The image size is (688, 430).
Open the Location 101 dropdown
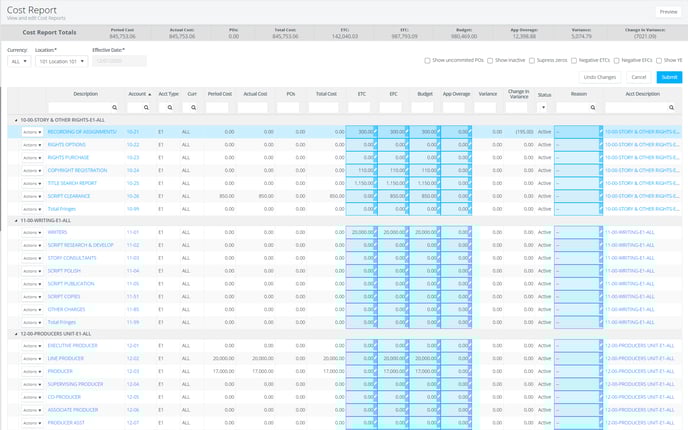point(61,61)
